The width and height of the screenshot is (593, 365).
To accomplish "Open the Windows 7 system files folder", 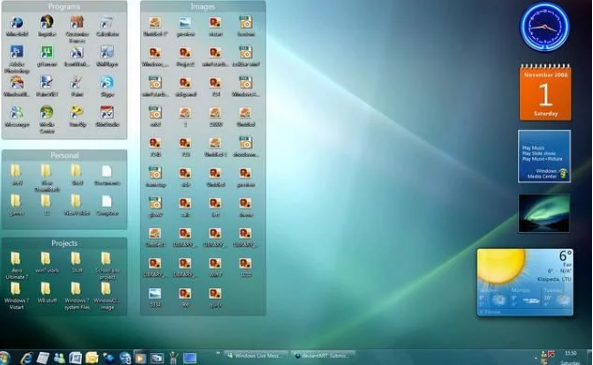I will [x=77, y=296].
